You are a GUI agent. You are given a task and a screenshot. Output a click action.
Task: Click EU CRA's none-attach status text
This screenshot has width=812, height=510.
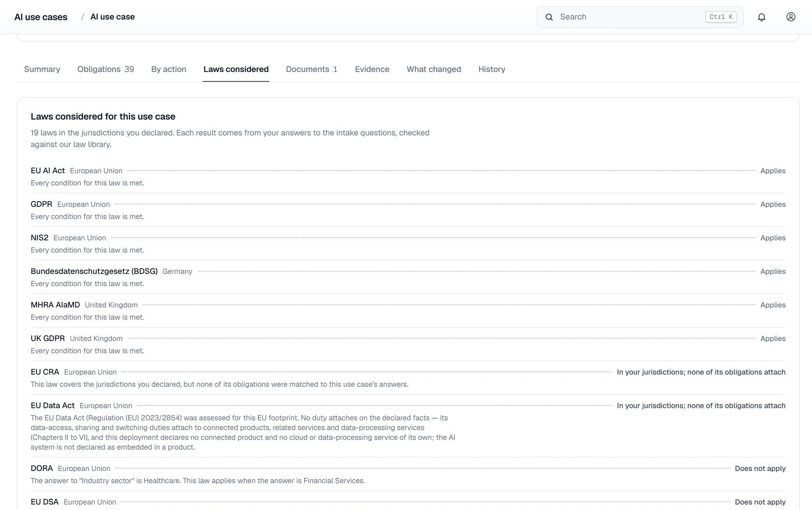(701, 372)
